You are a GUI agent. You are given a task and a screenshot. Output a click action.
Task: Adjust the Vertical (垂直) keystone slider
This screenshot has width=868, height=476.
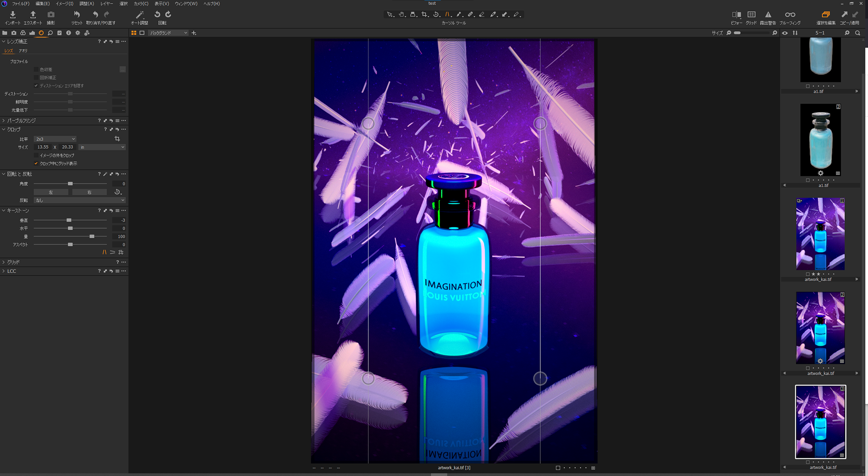click(x=69, y=221)
